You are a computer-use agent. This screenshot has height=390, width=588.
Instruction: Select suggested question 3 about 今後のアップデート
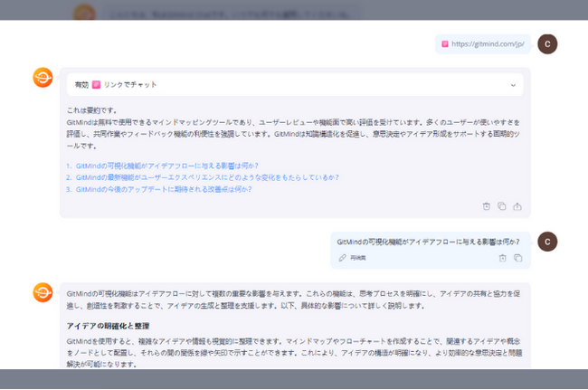[164, 189]
